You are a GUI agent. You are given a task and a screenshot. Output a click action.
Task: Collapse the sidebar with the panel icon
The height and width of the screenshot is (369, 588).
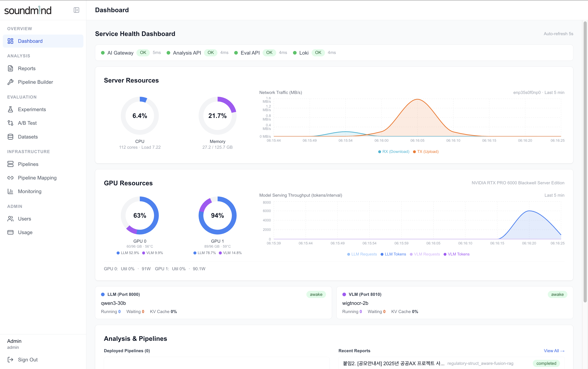[x=76, y=10]
